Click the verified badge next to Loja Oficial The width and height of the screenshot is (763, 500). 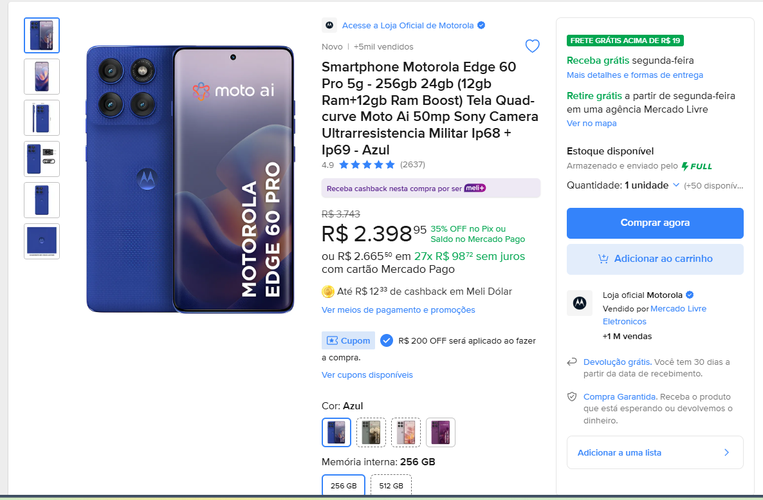481,25
